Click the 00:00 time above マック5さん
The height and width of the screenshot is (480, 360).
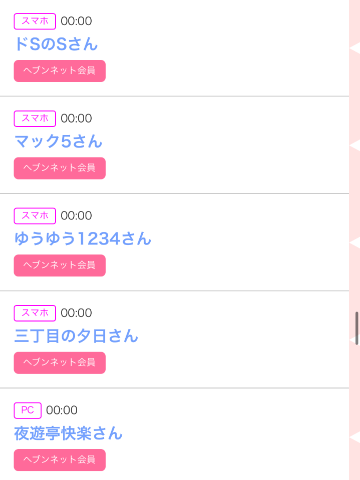coord(76,118)
